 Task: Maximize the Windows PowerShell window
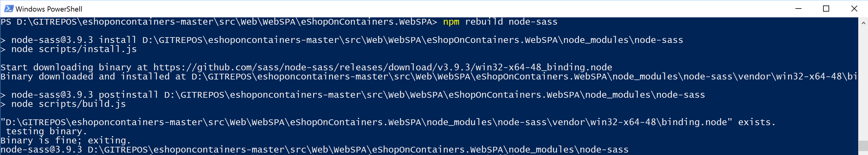click(x=826, y=9)
